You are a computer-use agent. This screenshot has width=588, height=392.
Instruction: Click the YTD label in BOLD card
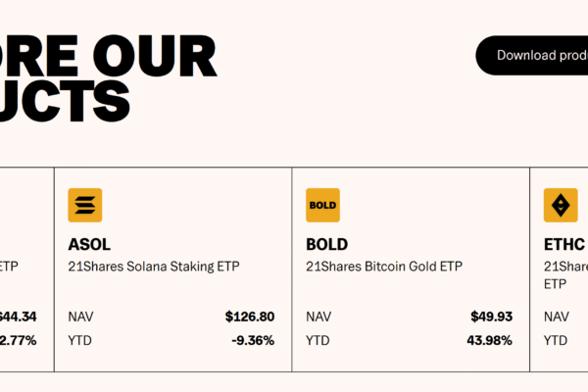[318, 340]
